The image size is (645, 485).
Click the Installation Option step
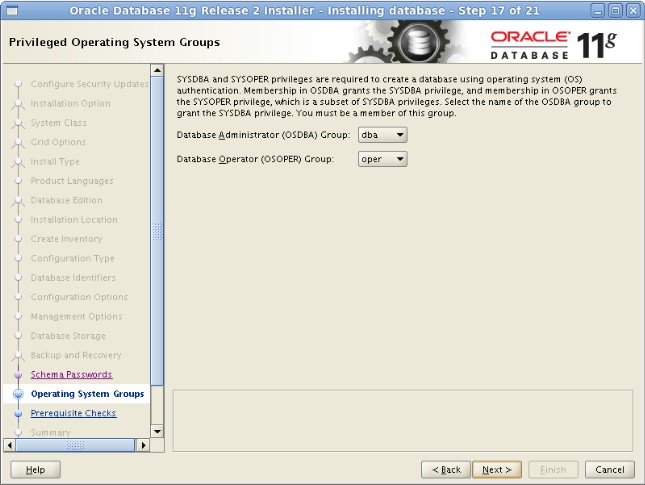point(71,103)
